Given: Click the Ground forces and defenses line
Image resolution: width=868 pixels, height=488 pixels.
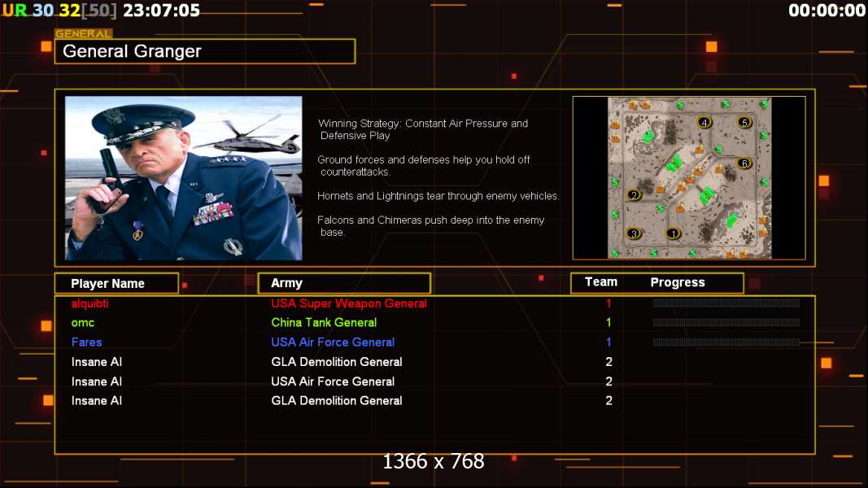Looking at the screenshot, I should tap(424, 165).
